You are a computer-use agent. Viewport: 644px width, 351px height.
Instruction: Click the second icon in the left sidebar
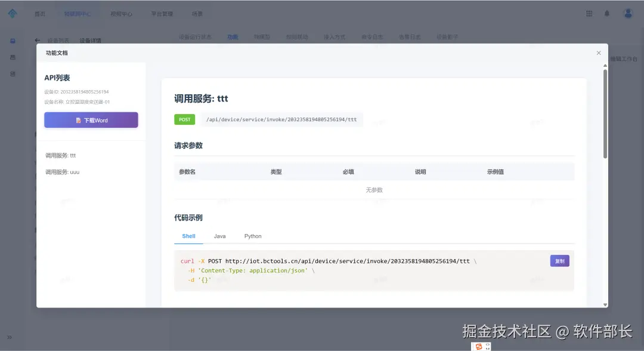pos(13,57)
